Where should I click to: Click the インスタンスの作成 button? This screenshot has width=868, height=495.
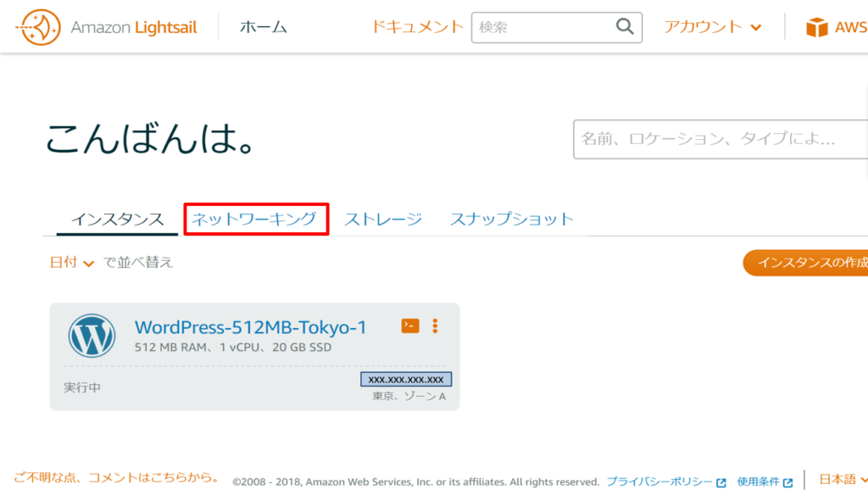[x=809, y=263]
